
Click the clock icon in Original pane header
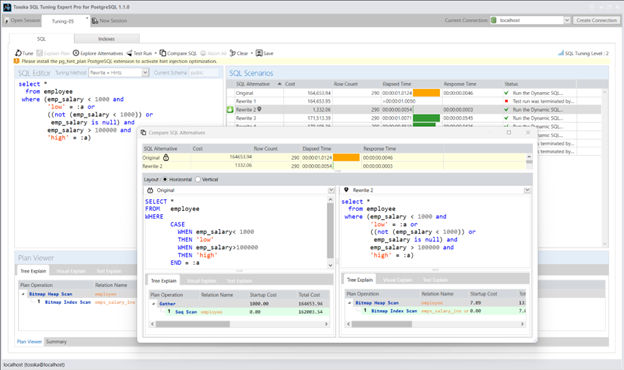150,190
